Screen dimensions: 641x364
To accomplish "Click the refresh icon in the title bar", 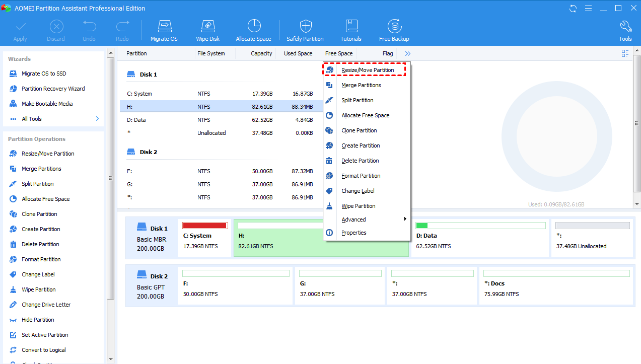I will [573, 8].
